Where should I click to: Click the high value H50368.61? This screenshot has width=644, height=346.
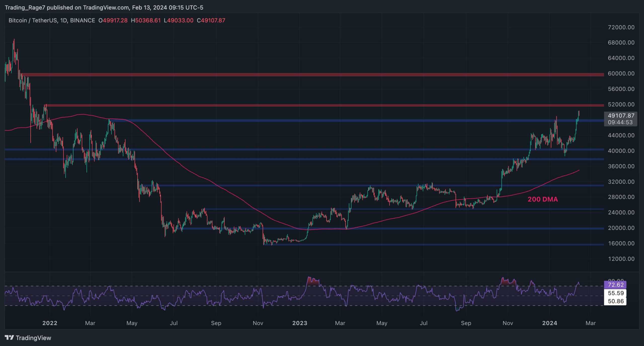click(x=146, y=20)
